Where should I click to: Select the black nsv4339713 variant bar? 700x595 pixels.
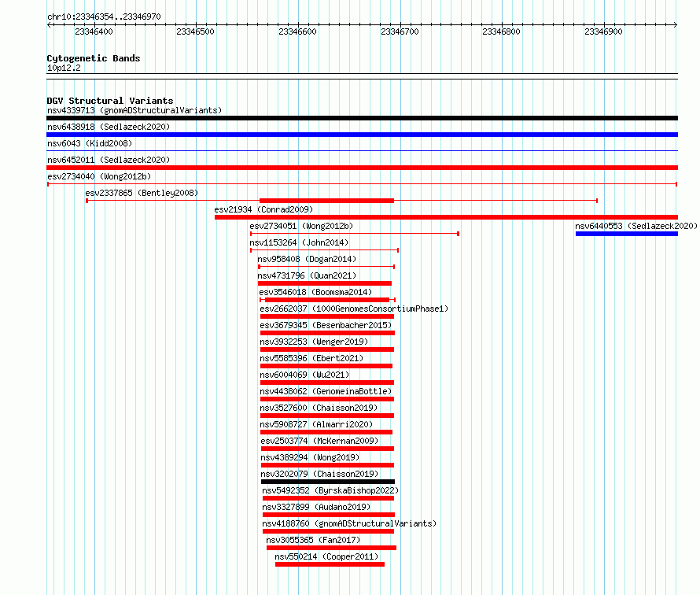(x=362, y=118)
